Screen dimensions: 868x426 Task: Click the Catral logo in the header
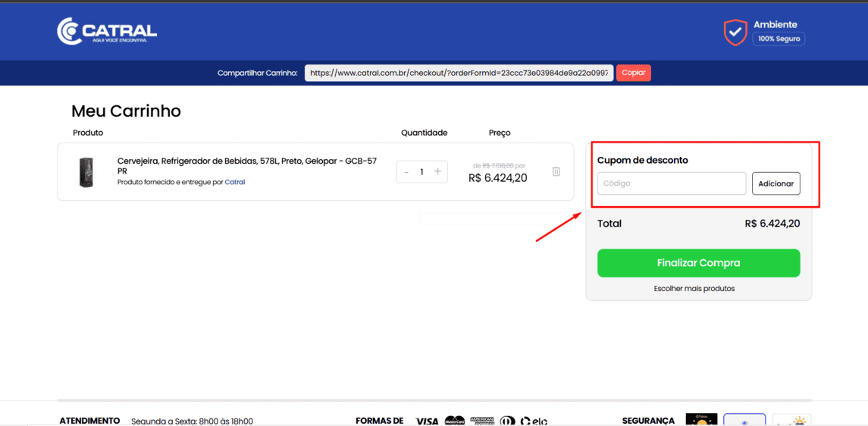pyautogui.click(x=107, y=31)
